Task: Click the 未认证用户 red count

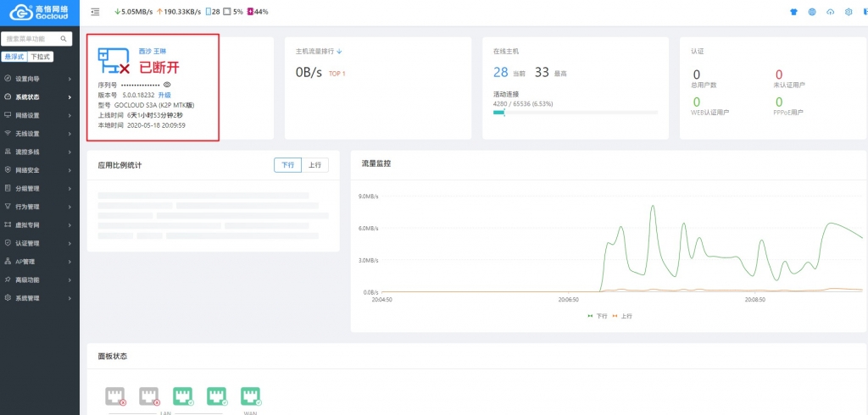Action: [779, 75]
